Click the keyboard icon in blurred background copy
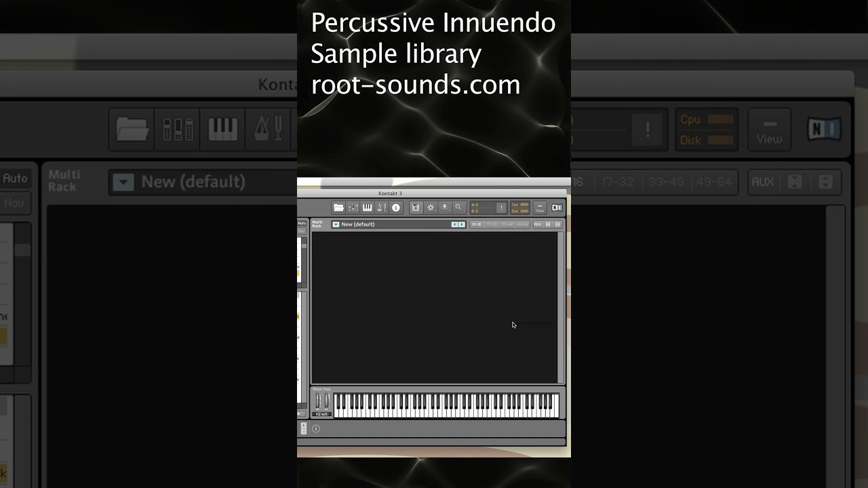 (222, 128)
